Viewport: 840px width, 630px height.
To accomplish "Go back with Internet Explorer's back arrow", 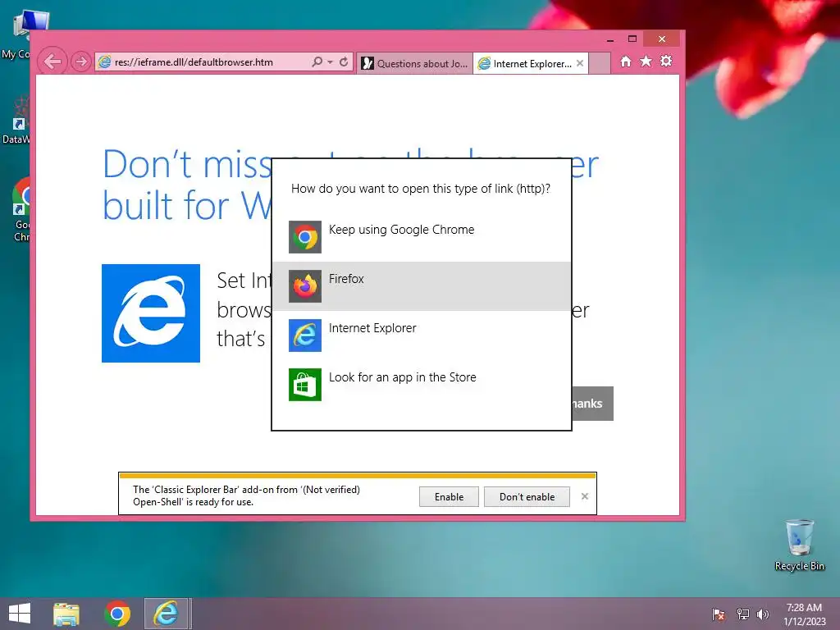I will pos(52,62).
